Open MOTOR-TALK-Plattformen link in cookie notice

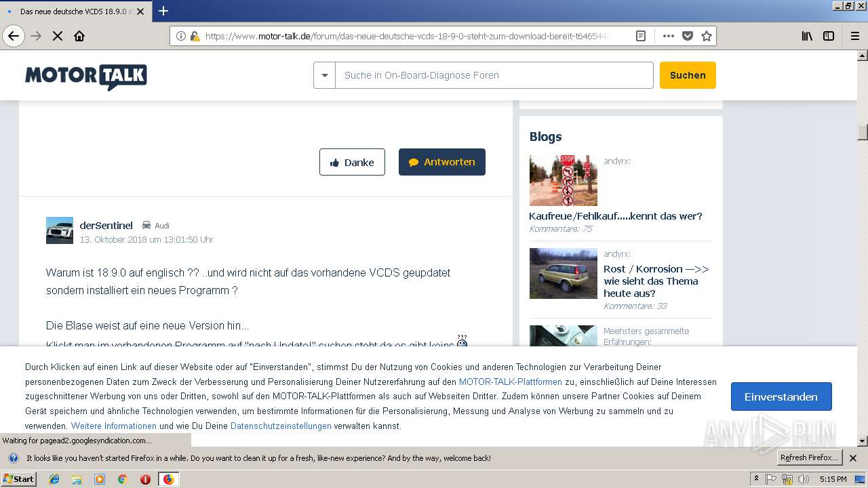click(510, 382)
